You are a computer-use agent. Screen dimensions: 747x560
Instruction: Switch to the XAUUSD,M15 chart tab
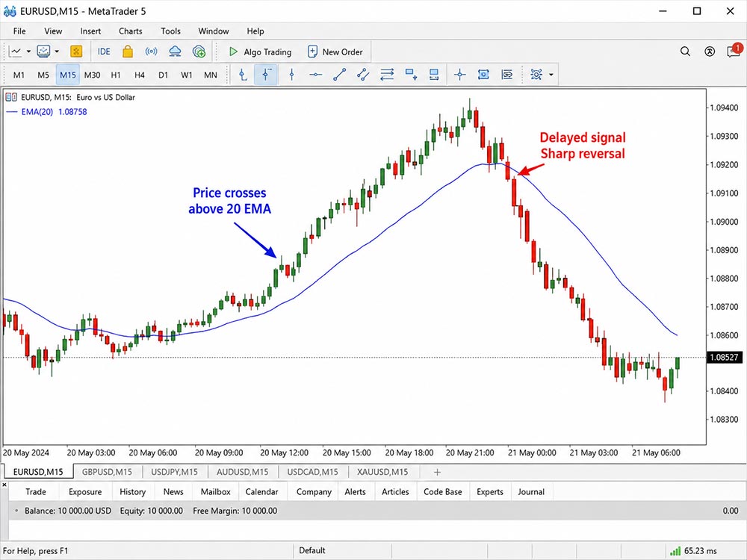pos(382,472)
